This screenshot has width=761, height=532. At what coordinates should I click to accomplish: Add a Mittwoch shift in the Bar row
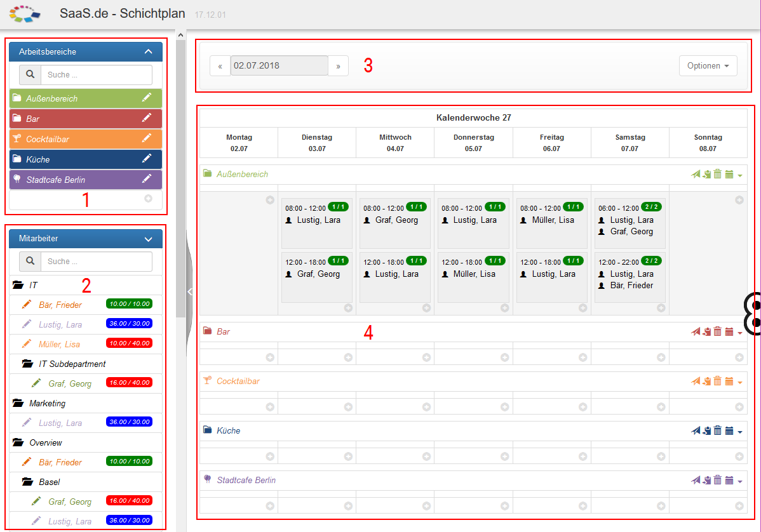tap(427, 357)
